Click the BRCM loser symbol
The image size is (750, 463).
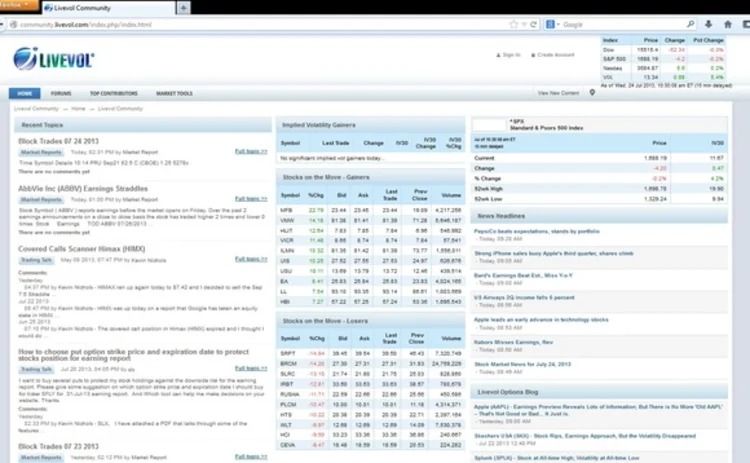(x=288, y=364)
